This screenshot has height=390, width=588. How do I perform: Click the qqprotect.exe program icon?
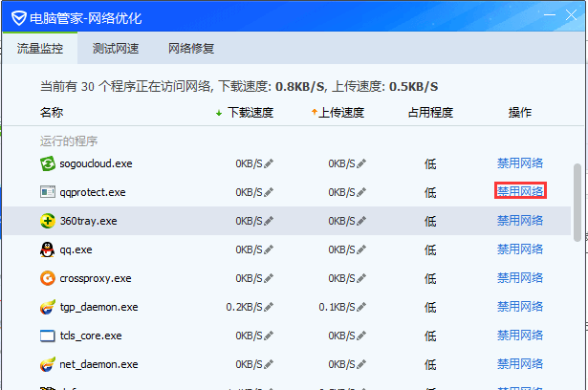point(47,192)
